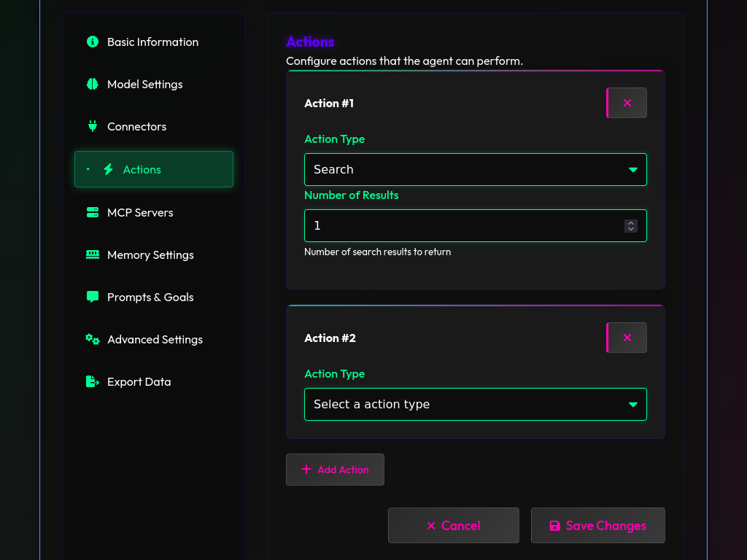
Task: Click the brain icon for Model Settings
Action: pyautogui.click(x=93, y=85)
